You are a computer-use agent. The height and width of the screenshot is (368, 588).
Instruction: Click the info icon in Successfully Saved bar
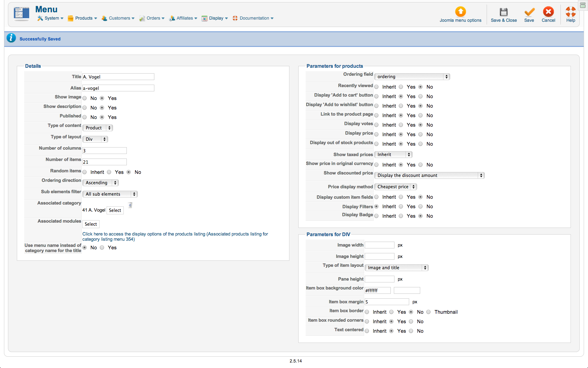11,38
